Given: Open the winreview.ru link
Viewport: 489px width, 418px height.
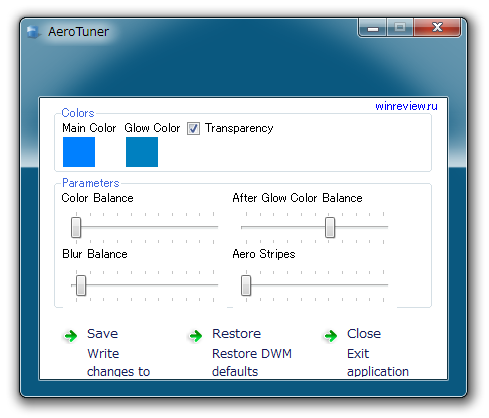Looking at the screenshot, I should point(406,106).
